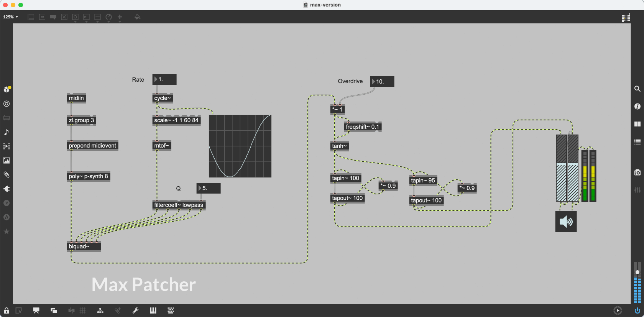Viewport: 644px width, 317px height.
Task: Toggle audio on with the power button
Action: (637, 310)
